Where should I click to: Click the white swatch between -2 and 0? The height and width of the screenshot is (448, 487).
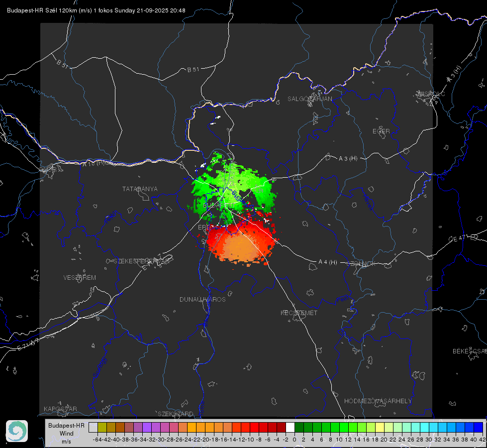[290, 427]
